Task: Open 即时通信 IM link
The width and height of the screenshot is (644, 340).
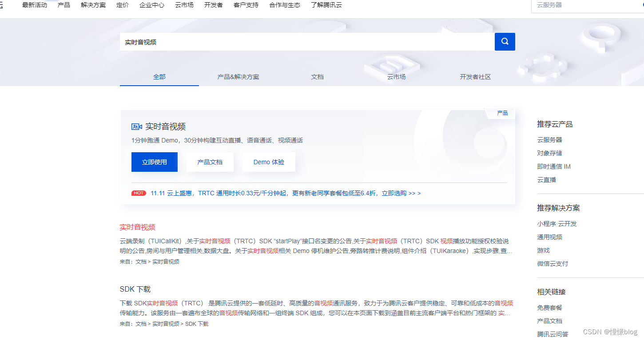Action: 554,166
